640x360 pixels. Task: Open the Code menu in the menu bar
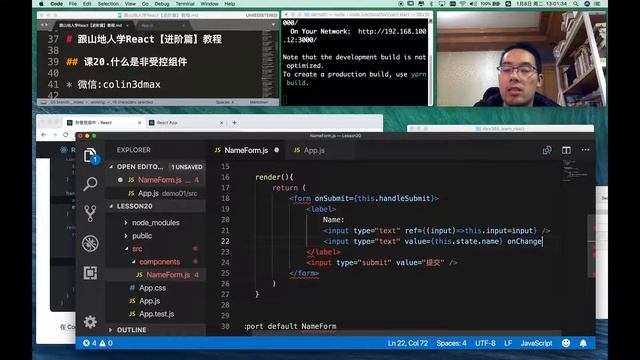point(56,4)
